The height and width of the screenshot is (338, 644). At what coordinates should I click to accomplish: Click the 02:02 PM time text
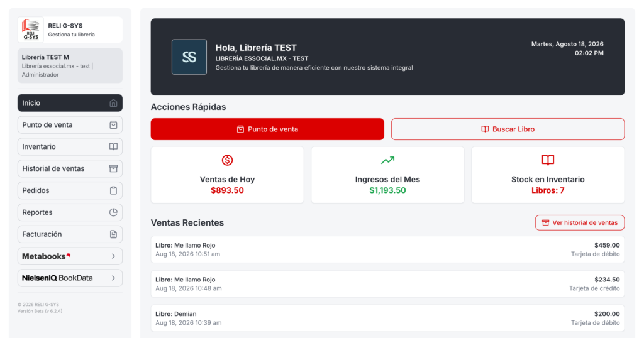pos(589,53)
